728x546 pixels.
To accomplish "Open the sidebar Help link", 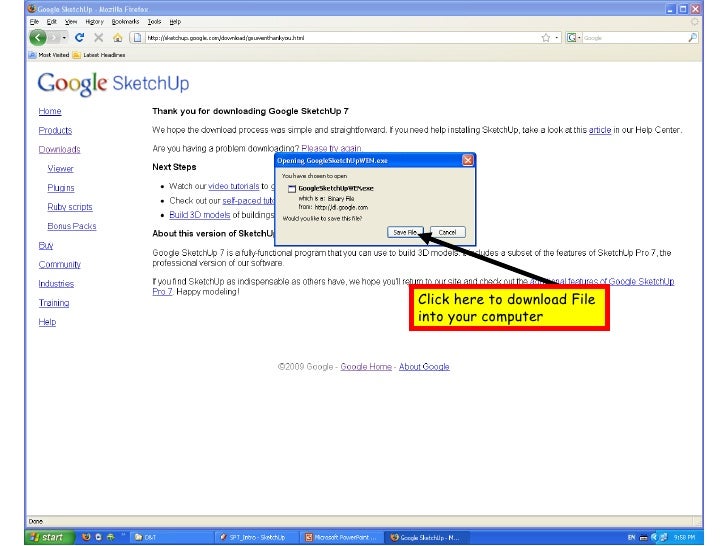I will (47, 322).
